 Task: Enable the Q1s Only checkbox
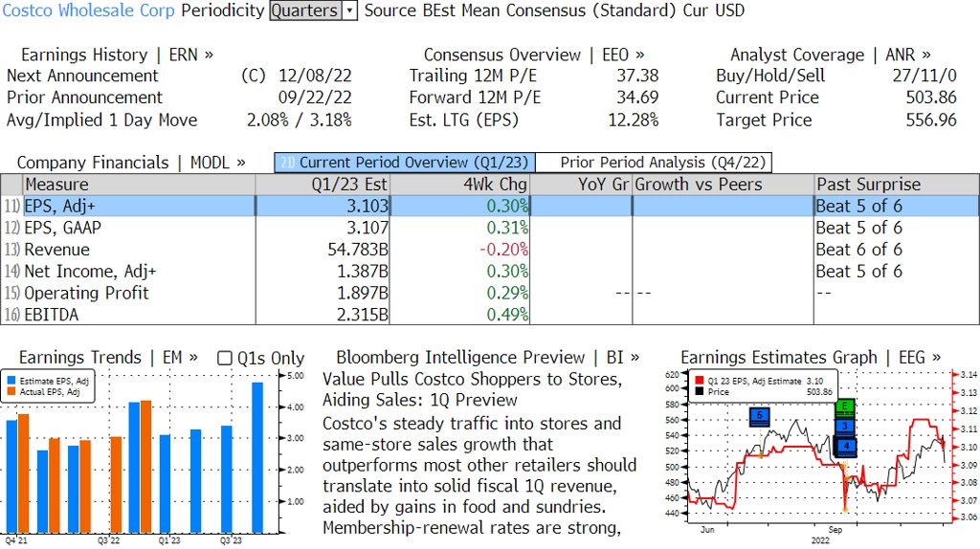(224, 358)
